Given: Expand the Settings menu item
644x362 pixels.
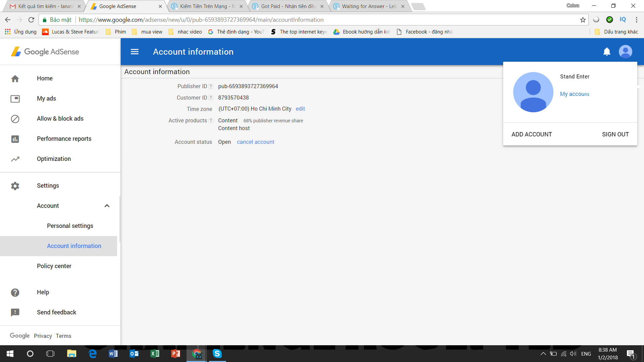Looking at the screenshot, I should point(48,186).
